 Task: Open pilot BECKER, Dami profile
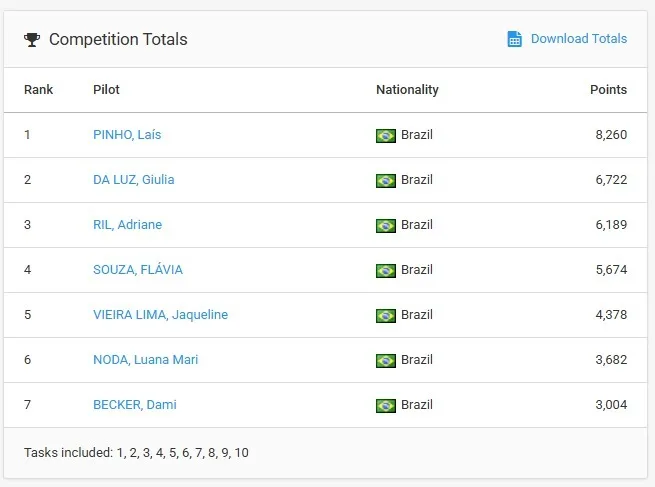tap(134, 405)
